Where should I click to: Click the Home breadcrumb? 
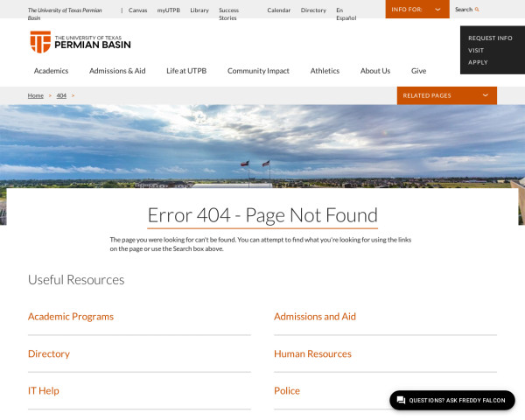coord(36,95)
